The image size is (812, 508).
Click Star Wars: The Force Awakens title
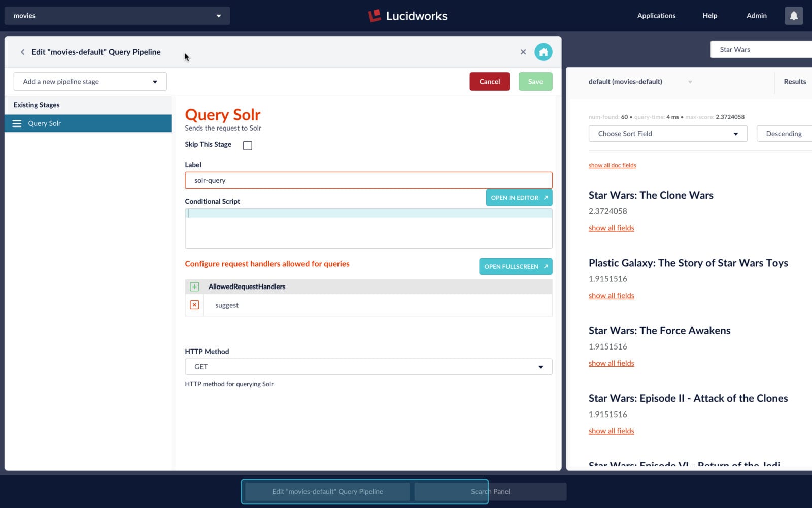pos(660,331)
